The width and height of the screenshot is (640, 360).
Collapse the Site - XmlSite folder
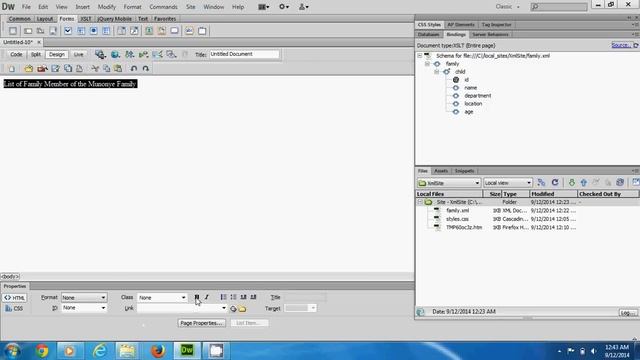pos(420,202)
